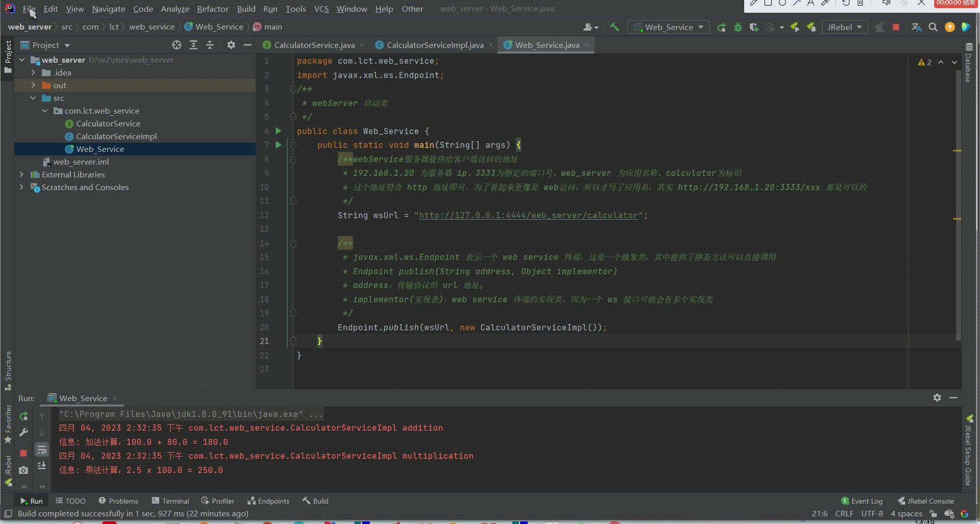This screenshot has width=980, height=524.
Task: Open the Database side panel
Action: coord(969,62)
